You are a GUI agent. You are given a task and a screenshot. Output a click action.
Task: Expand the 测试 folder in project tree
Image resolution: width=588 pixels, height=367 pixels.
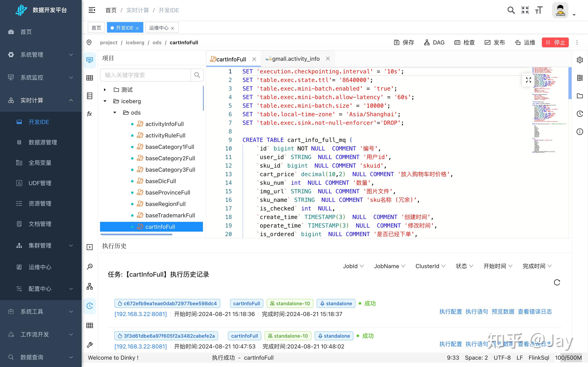pyautogui.click(x=105, y=90)
